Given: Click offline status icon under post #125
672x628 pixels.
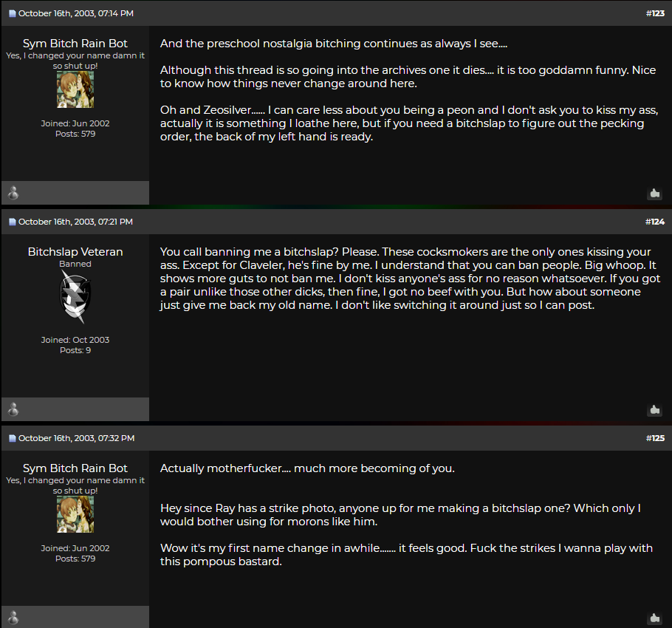Looking at the screenshot, I should point(13,618).
